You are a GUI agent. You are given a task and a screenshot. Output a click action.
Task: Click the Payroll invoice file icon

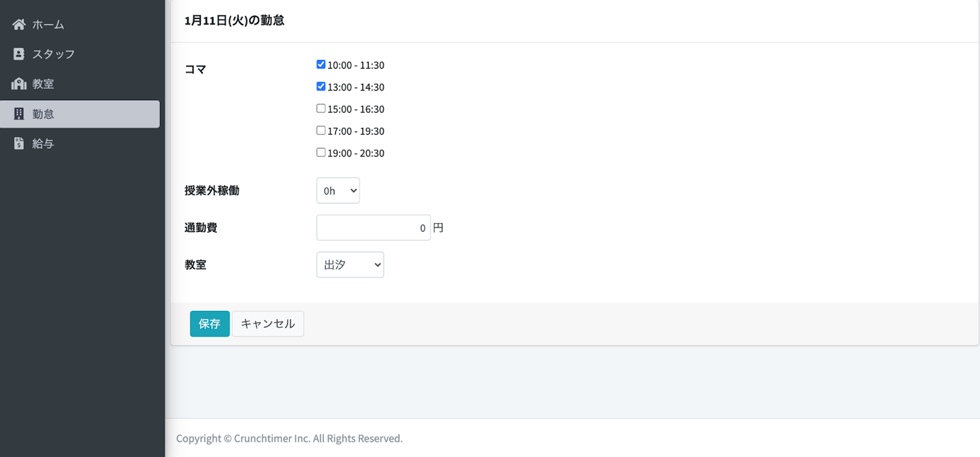click(19, 144)
